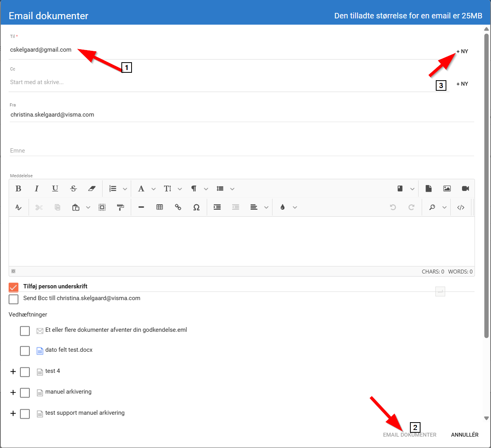Expand the test 4 item

click(x=13, y=372)
